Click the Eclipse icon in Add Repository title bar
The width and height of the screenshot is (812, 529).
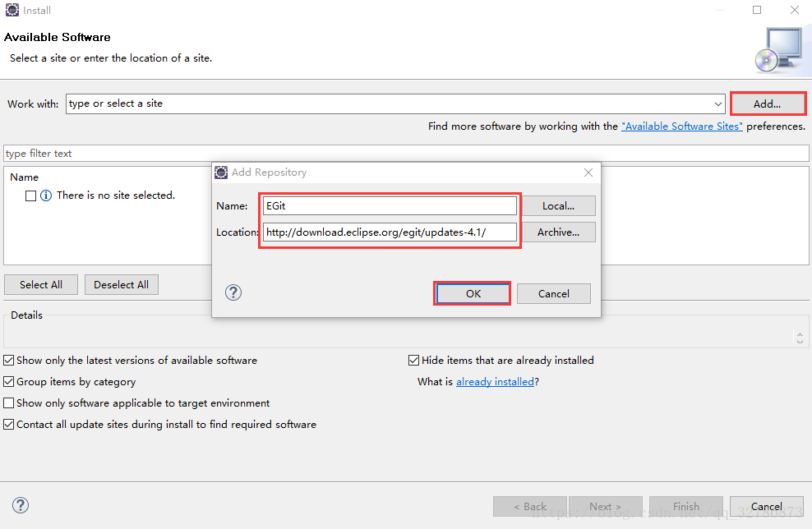tap(221, 172)
